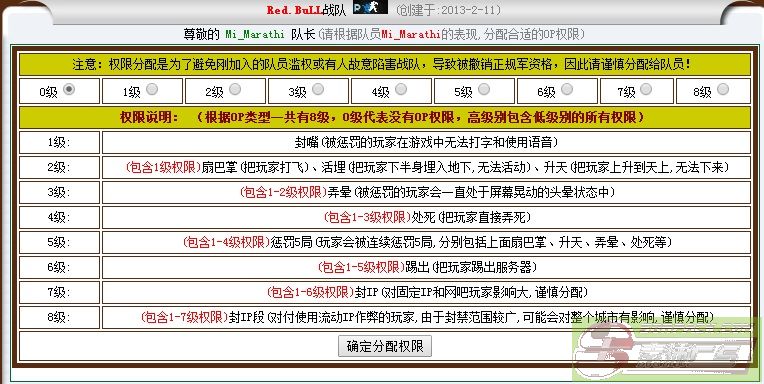Select the highest 8级 permission
This screenshot has width=764, height=384.
tap(723, 89)
